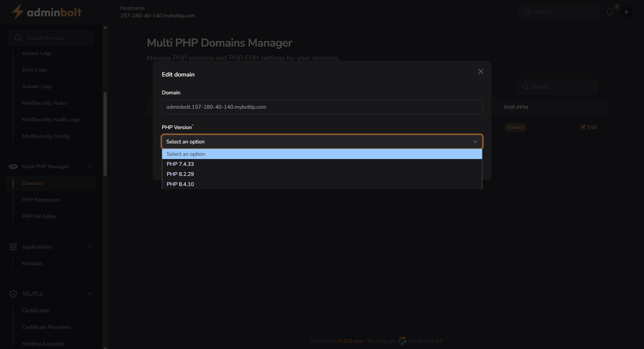Image resolution: width=644 pixels, height=349 pixels.
Task: Click the SSL/TLS shield icon
Action: point(13,294)
